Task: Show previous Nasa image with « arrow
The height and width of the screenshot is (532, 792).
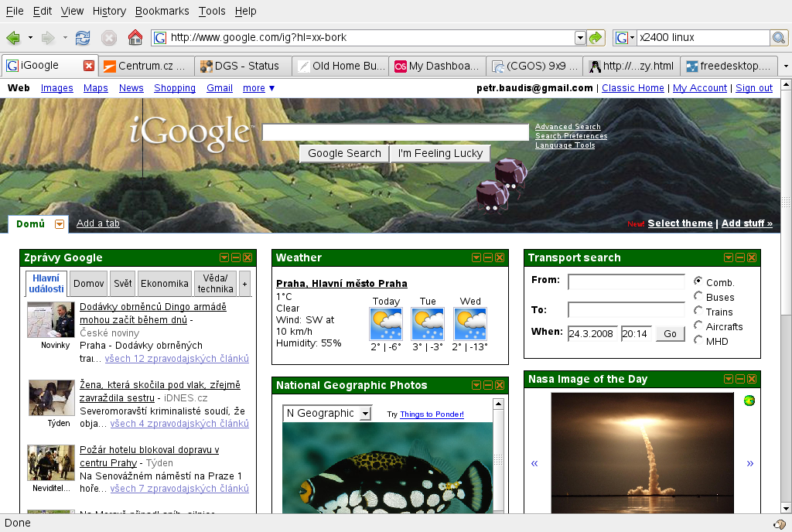Action: [x=534, y=463]
